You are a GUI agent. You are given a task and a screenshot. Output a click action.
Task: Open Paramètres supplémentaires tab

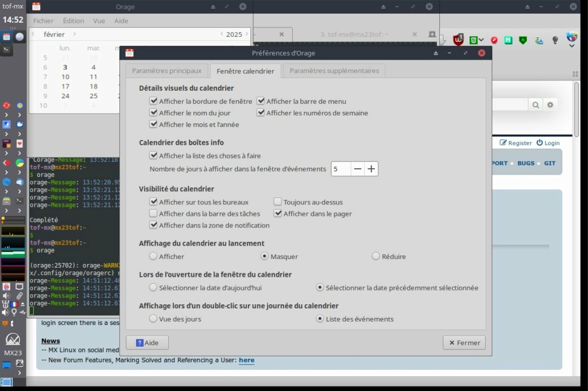click(334, 71)
